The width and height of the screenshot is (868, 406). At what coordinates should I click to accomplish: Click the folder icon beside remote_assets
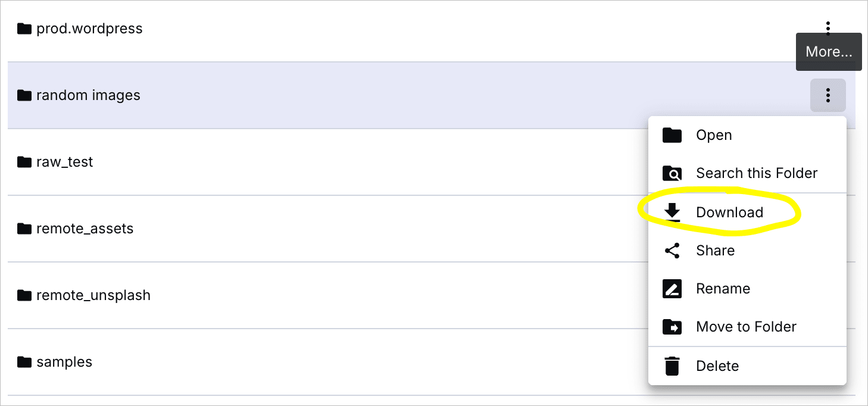(24, 229)
